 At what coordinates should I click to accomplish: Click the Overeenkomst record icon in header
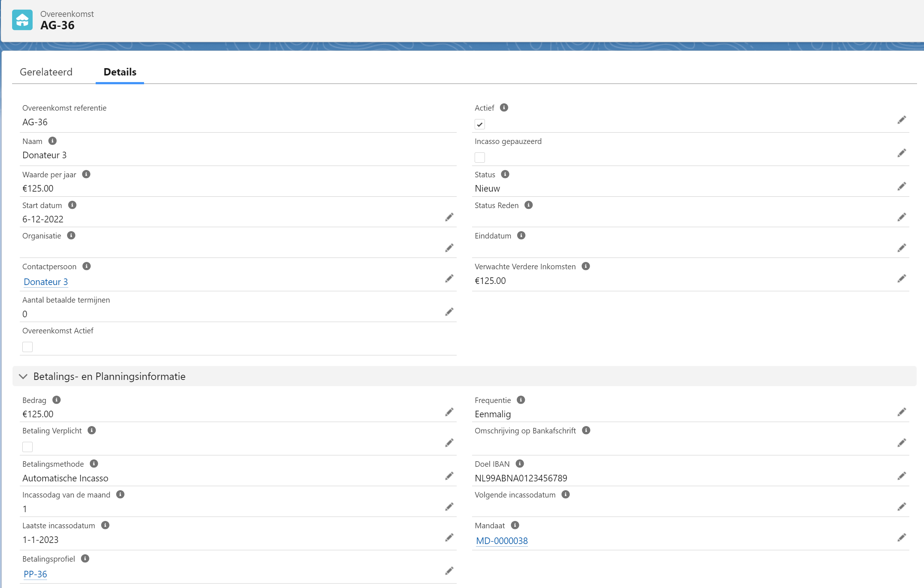(22, 20)
